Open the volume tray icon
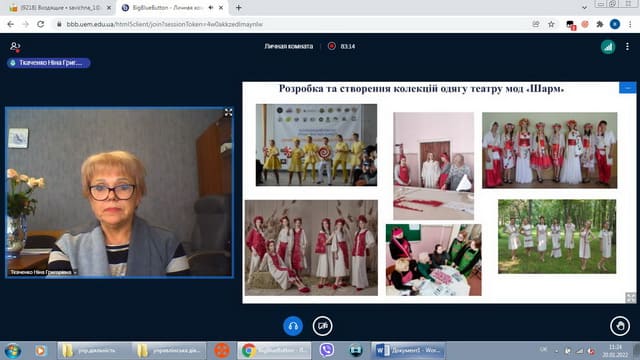Image resolution: width=640 pixels, height=360 pixels. pos(591,351)
